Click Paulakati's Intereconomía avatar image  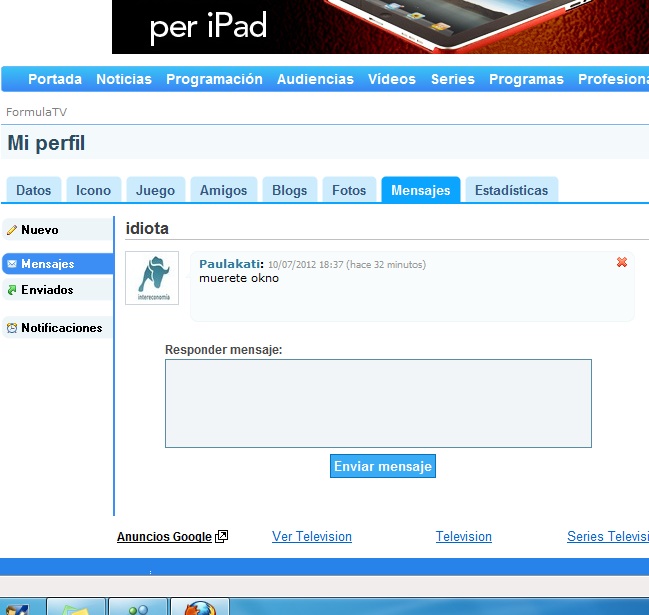152,278
